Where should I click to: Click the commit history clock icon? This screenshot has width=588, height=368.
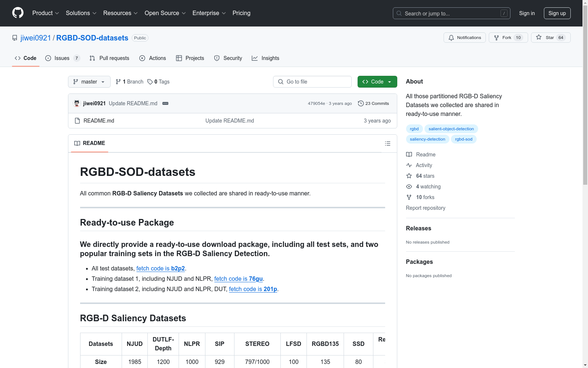click(x=361, y=103)
